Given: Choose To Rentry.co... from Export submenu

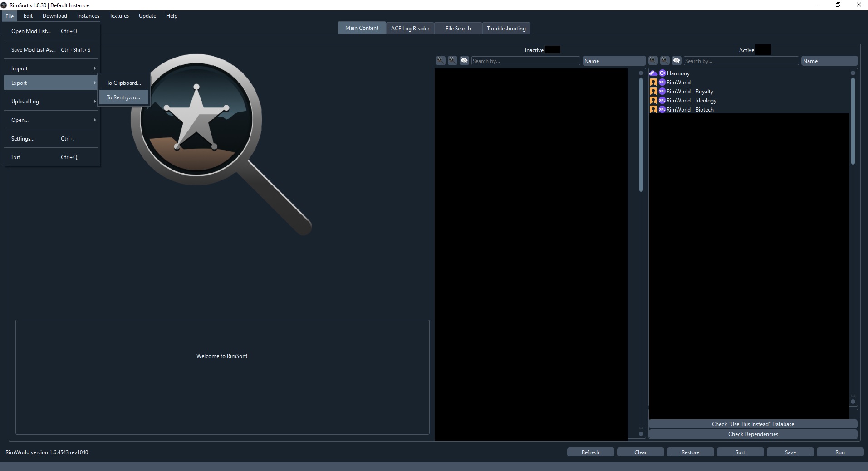Looking at the screenshot, I should tap(123, 97).
